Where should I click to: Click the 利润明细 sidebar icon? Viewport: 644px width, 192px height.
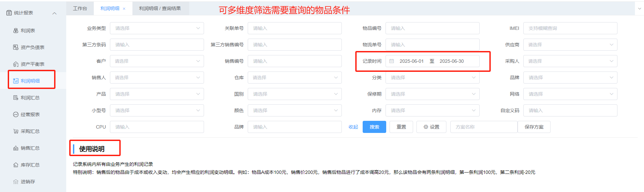pos(16,81)
